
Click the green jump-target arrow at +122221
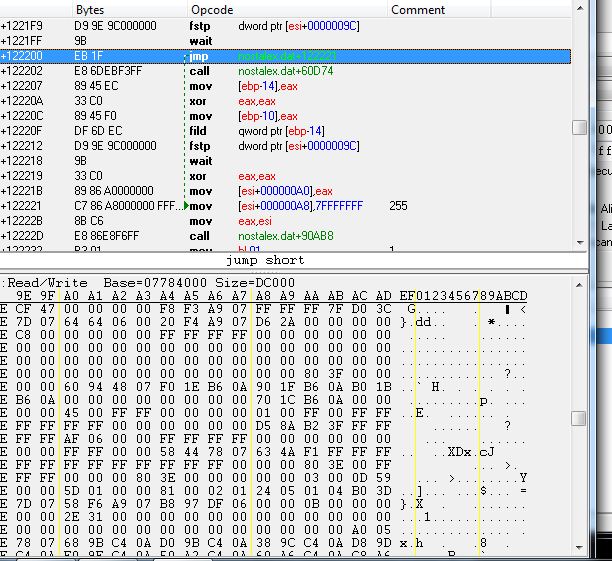(x=186, y=205)
